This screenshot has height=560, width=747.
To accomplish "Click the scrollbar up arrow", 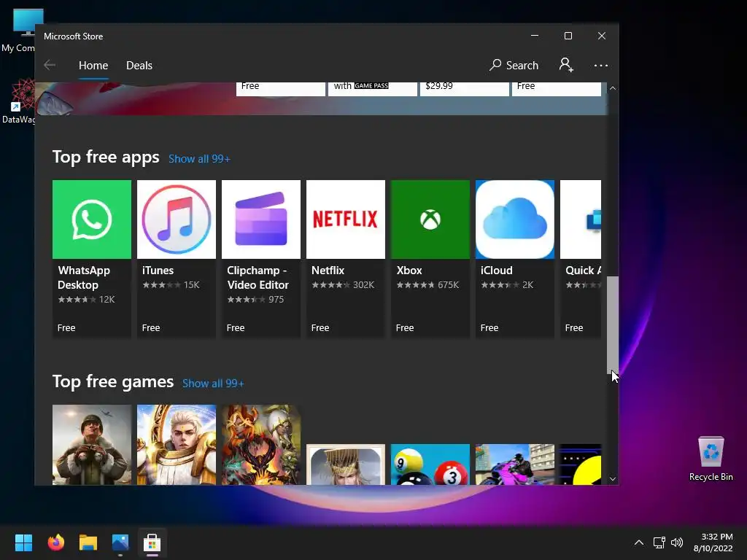I will [x=613, y=88].
